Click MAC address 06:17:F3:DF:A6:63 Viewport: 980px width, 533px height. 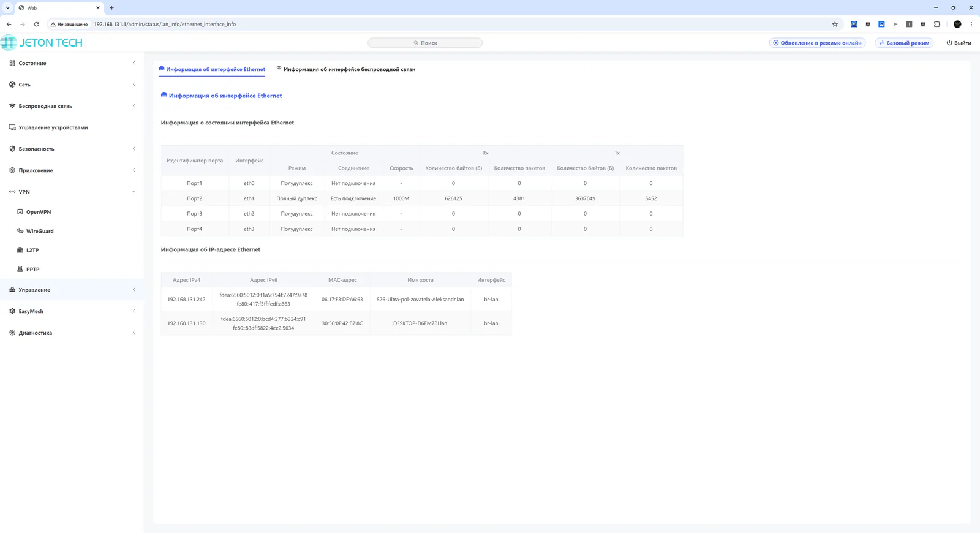pyautogui.click(x=342, y=300)
